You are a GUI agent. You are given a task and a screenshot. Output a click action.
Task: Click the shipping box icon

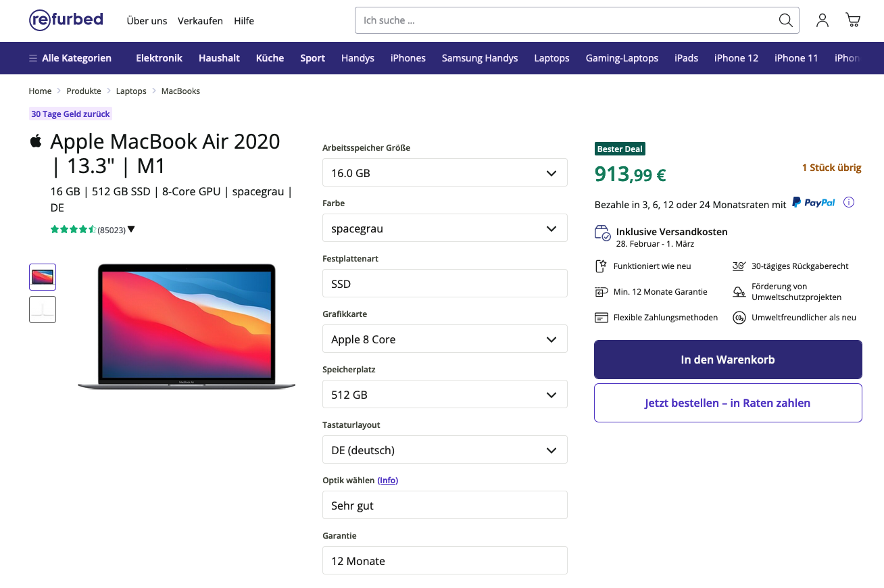[602, 233]
